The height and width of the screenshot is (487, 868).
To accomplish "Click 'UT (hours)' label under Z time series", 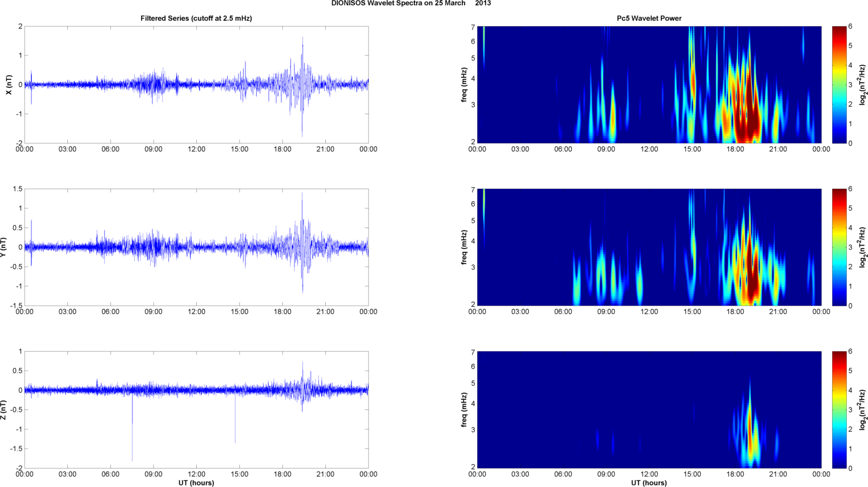I will 196,483.
